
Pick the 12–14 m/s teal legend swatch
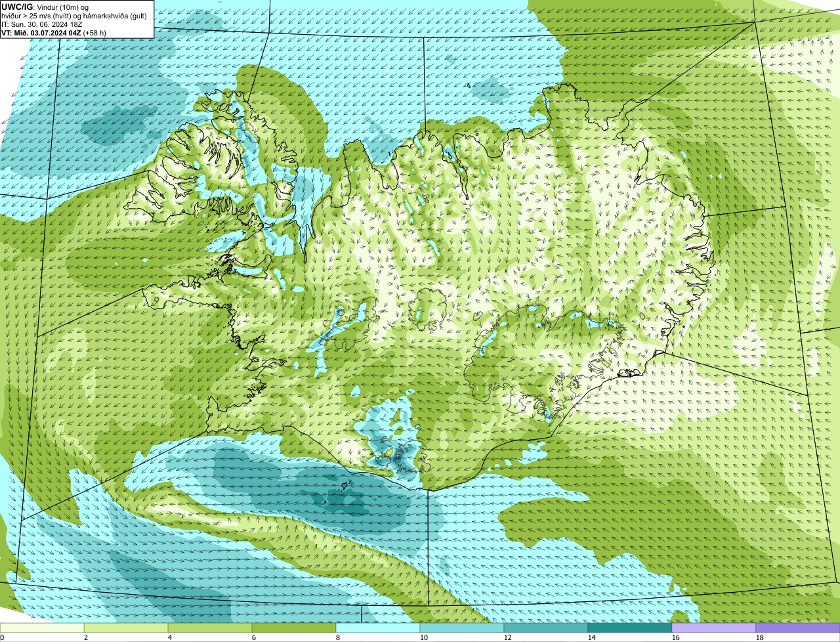click(x=546, y=628)
